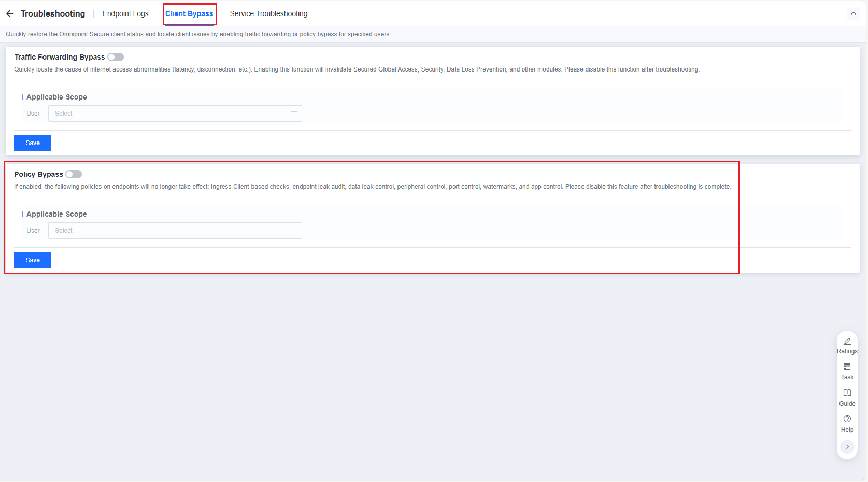This screenshot has height=482, width=868.
Task: Open the Task list icon
Action: pos(847,366)
